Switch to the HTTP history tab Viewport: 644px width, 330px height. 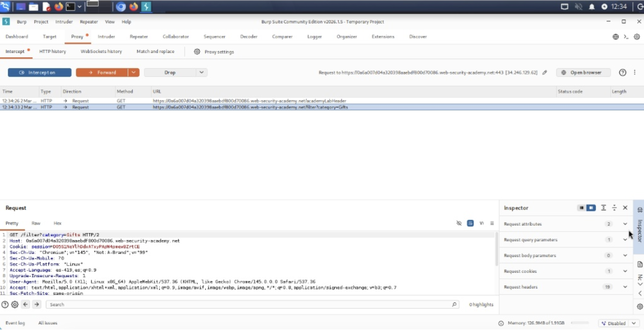point(53,51)
